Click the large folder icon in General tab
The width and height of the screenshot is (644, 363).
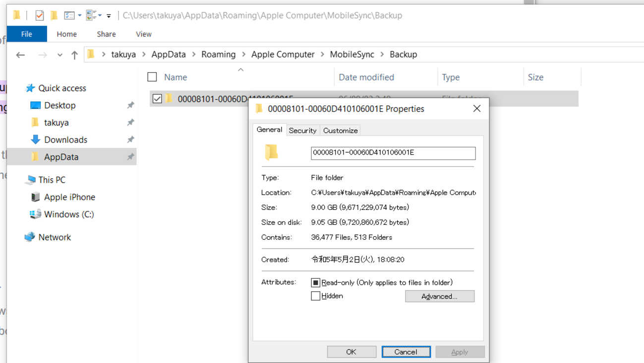click(x=272, y=153)
